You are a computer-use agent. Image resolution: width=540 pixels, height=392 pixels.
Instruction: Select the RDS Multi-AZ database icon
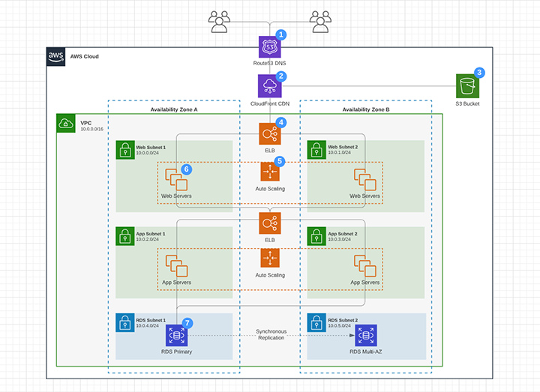point(366,335)
